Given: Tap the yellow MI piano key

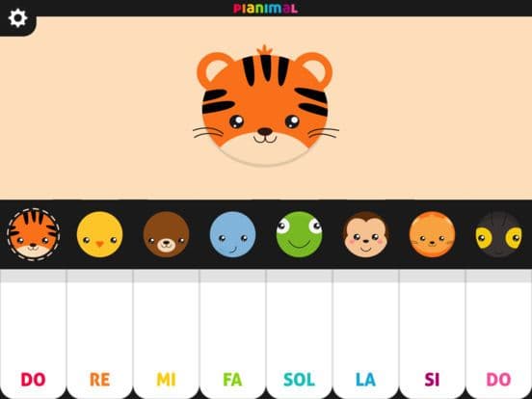Looking at the screenshot, I should tap(166, 334).
